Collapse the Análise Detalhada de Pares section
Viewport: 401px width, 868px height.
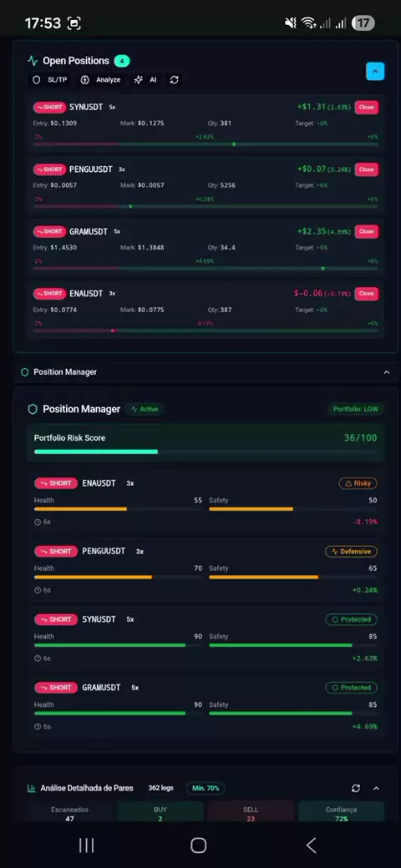pos(376,788)
